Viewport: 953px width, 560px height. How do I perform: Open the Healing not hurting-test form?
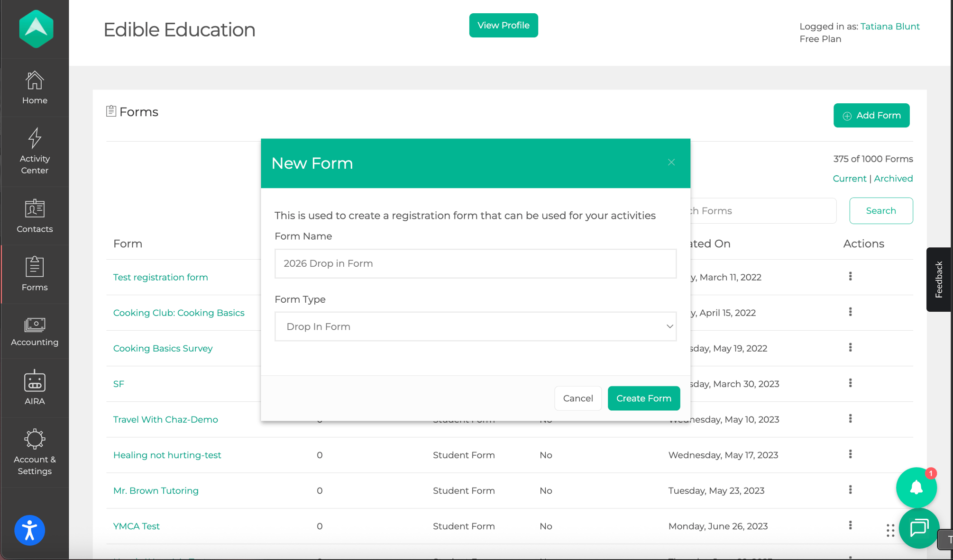point(167,455)
